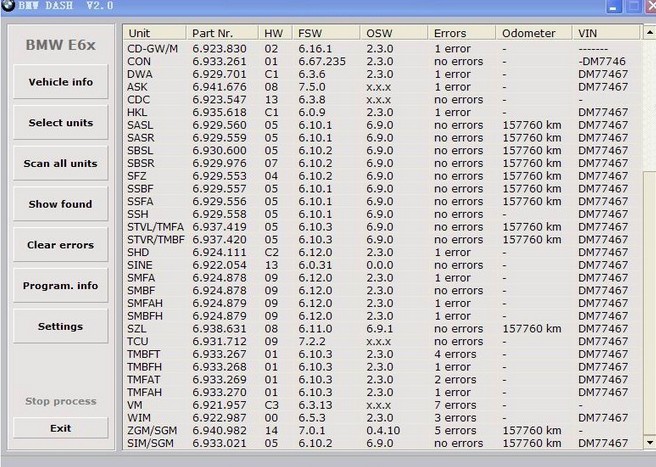Click VIN value -DM7746

coord(602,61)
